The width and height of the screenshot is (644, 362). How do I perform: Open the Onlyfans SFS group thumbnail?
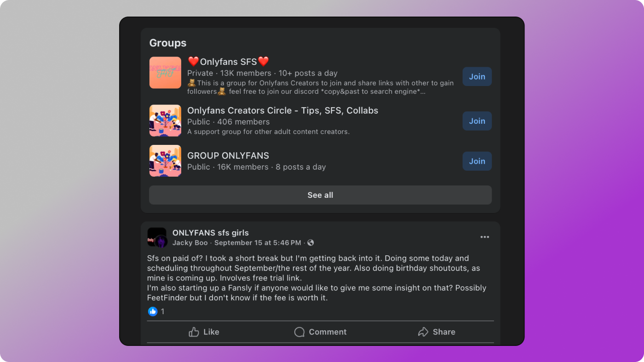click(165, 73)
